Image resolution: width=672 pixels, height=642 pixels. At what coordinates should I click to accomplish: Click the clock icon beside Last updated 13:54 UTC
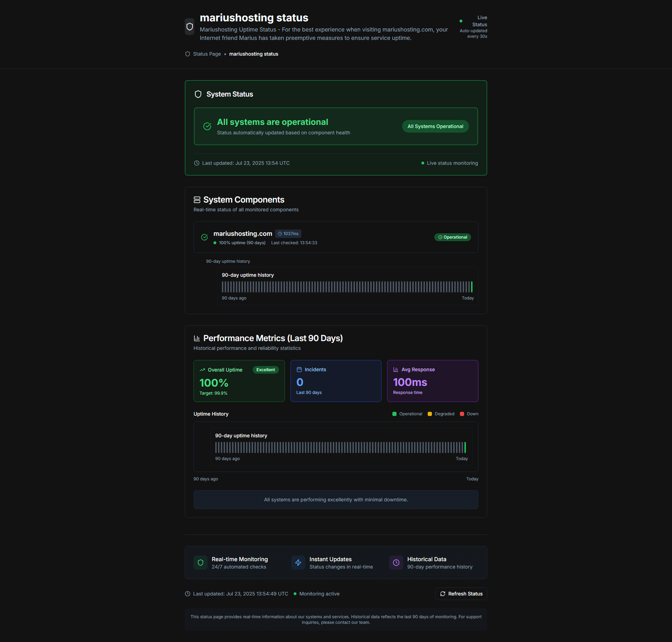coord(197,163)
